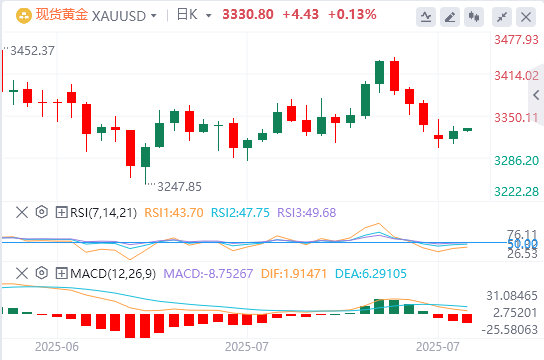Image resolution: width=544 pixels, height=360 pixels.
Task: Click the last small green candlestick
Action: [467, 130]
